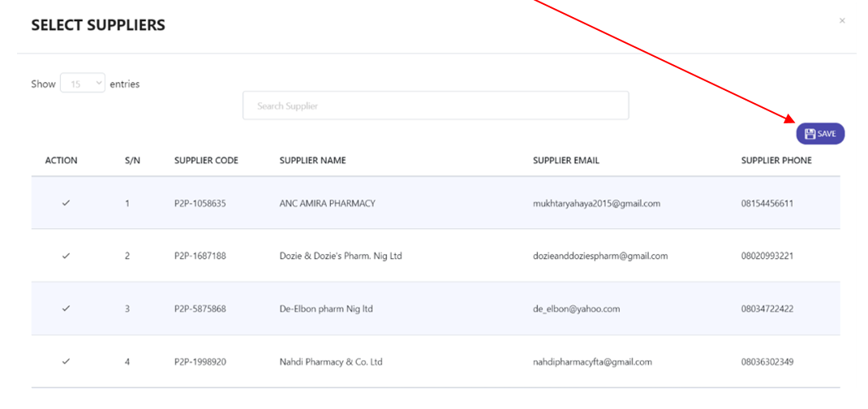
Task: Click phone number 08020993221
Action: pyautogui.click(x=767, y=256)
